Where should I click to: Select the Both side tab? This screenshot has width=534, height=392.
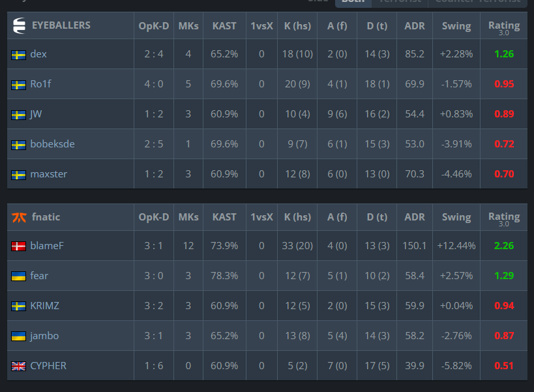(x=353, y=2)
